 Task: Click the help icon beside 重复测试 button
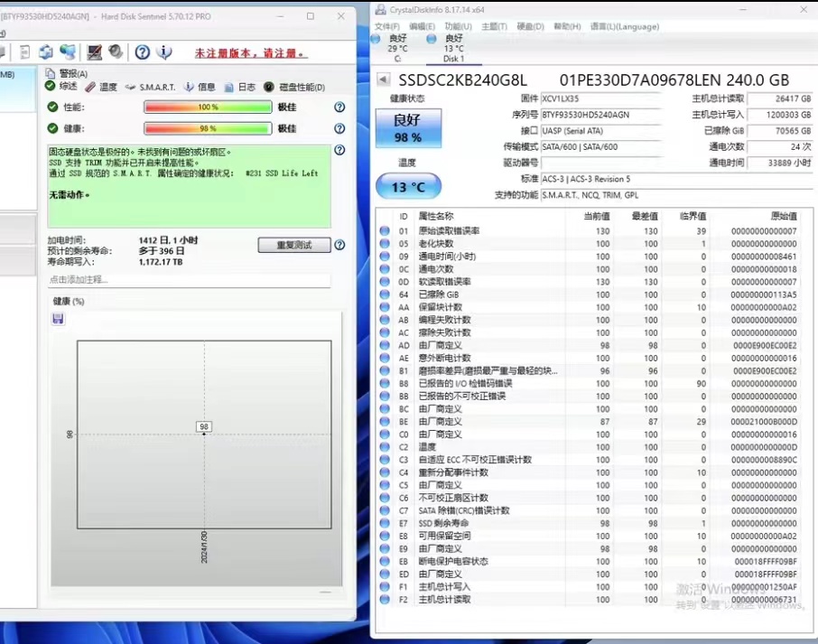point(339,245)
